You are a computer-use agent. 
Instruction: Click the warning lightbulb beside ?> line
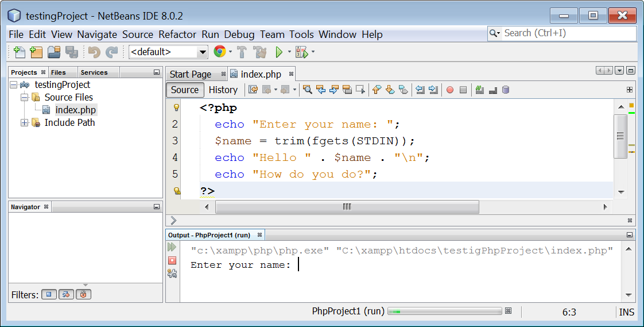(x=177, y=190)
